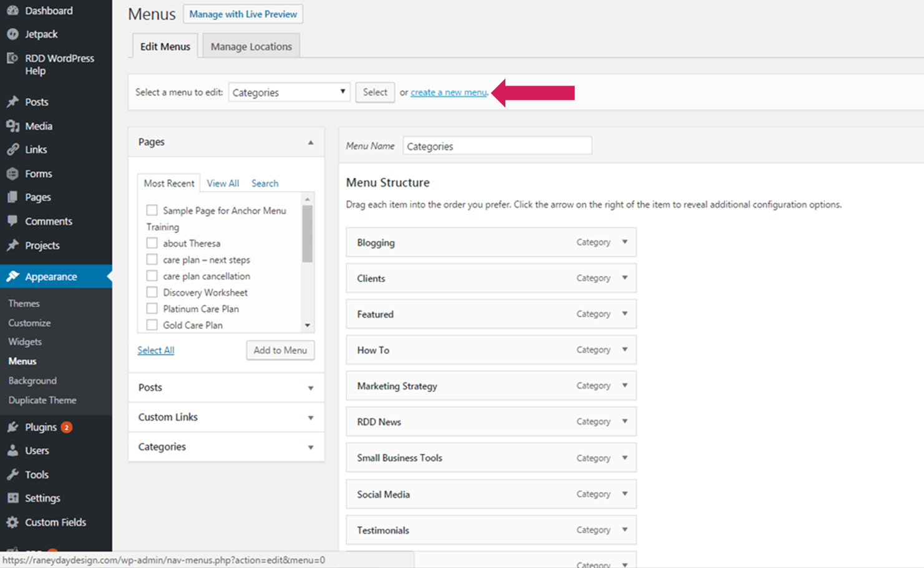Click the Jetpack icon in sidebar
This screenshot has height=568, width=924.
pos(12,34)
